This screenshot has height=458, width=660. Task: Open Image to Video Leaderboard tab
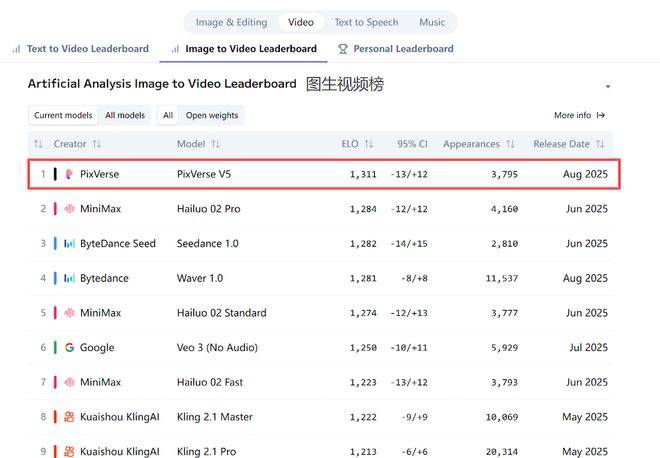click(244, 49)
